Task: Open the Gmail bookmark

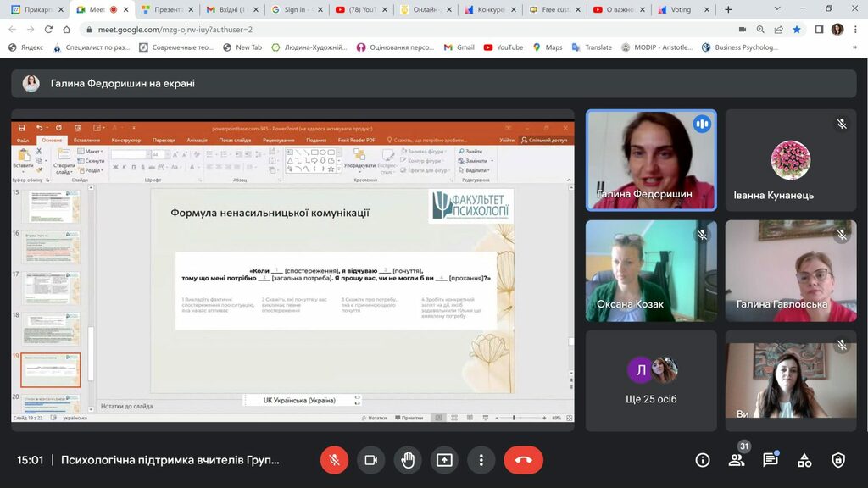Action: (459, 47)
